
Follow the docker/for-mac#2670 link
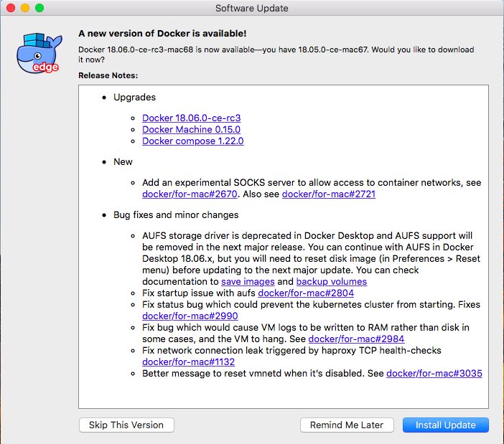click(190, 194)
